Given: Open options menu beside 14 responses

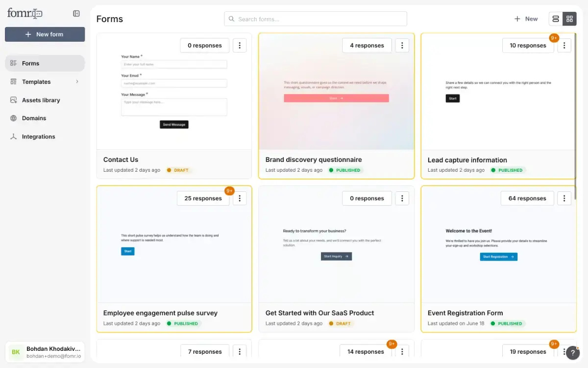Looking at the screenshot, I should [x=402, y=351].
